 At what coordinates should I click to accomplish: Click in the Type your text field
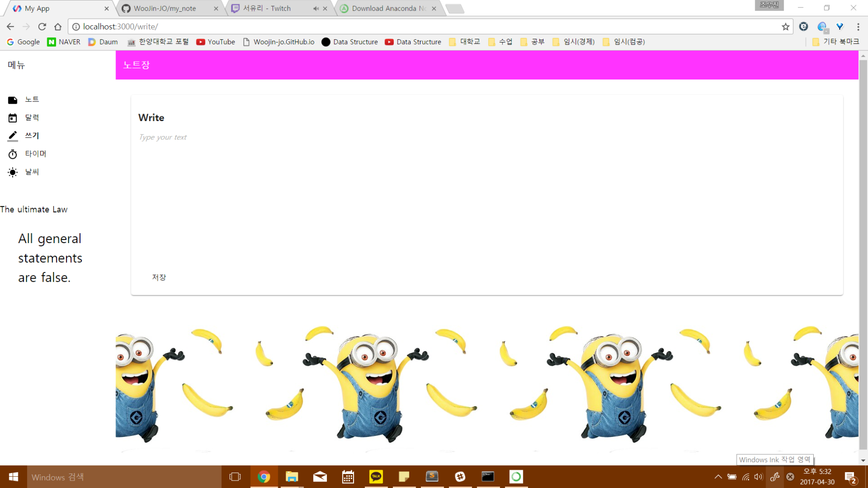pos(486,137)
